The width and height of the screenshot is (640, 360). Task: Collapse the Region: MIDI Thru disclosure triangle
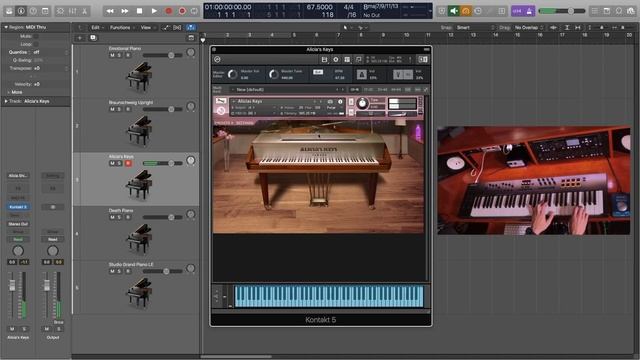point(6,27)
